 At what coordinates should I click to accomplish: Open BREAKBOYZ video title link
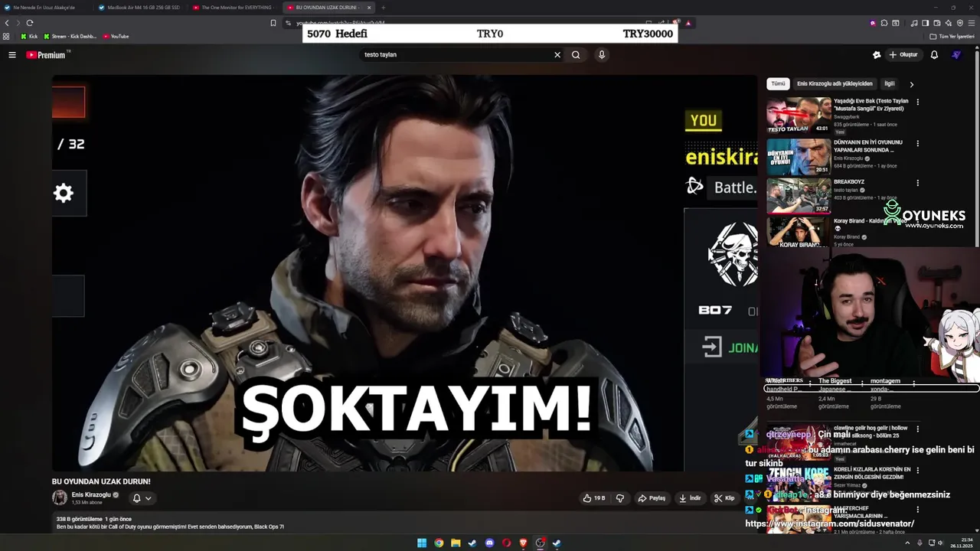tap(849, 182)
